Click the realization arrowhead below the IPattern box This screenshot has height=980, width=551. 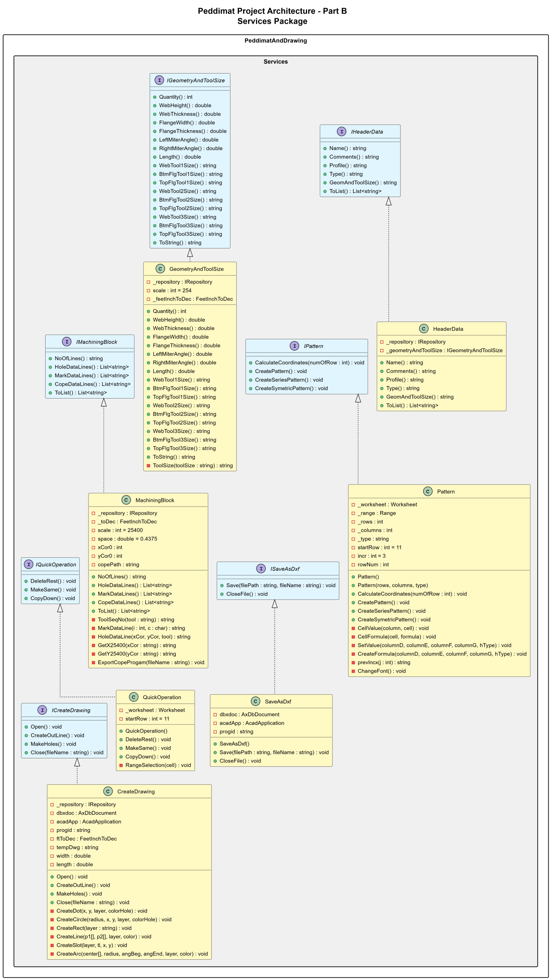click(358, 399)
